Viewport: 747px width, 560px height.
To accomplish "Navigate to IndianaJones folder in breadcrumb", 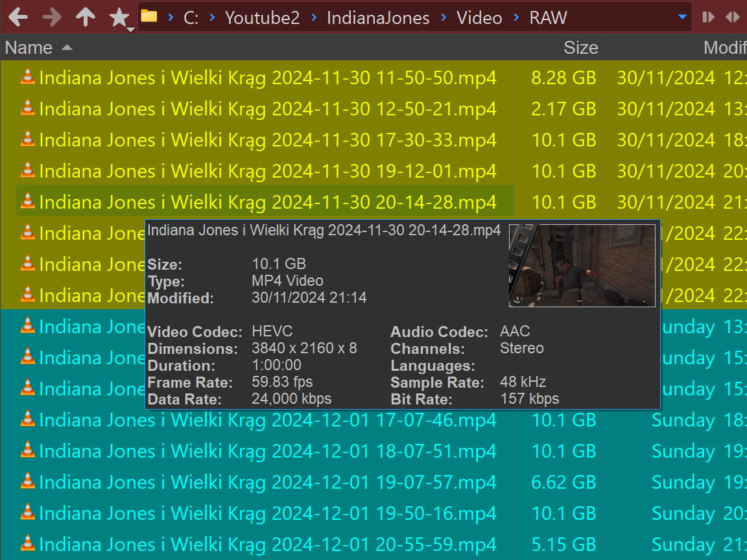I will (x=378, y=17).
